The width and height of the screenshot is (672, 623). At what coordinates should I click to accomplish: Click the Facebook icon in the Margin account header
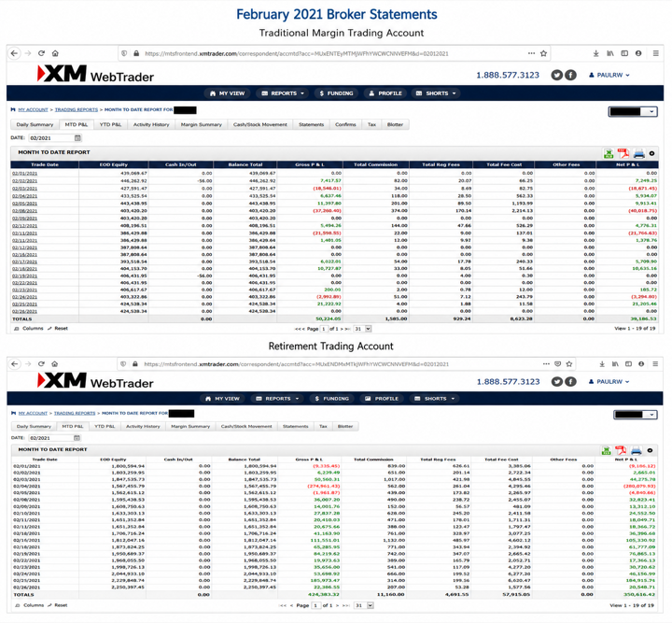coord(570,75)
